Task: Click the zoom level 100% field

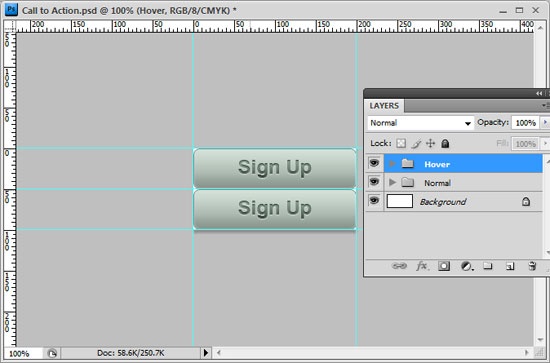Action: click(x=23, y=353)
